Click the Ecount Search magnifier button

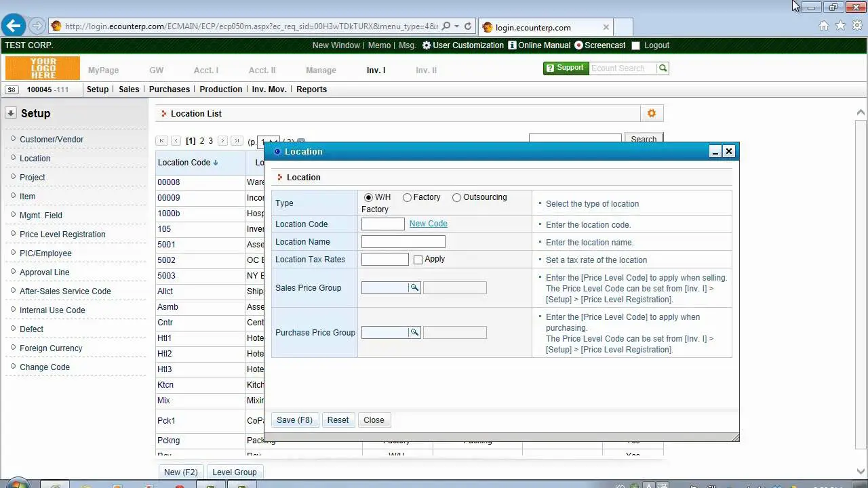[663, 68]
